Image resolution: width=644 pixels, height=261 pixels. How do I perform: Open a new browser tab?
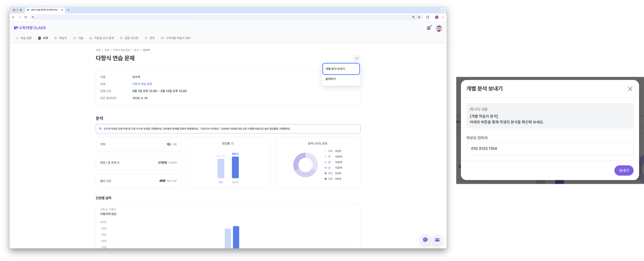68,10
